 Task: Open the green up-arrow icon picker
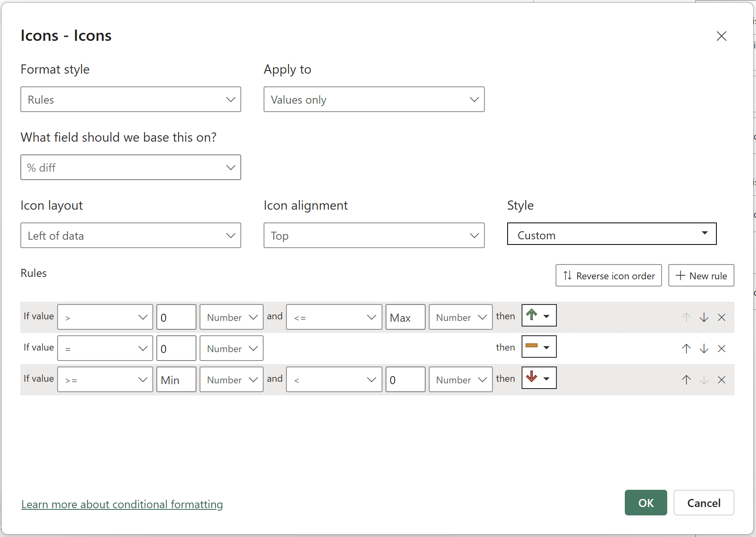tap(539, 316)
